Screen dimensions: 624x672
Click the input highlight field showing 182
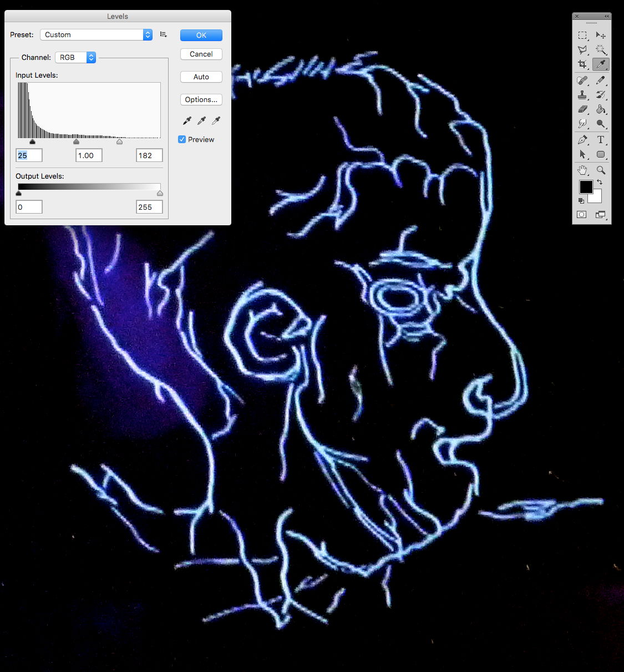tap(149, 155)
